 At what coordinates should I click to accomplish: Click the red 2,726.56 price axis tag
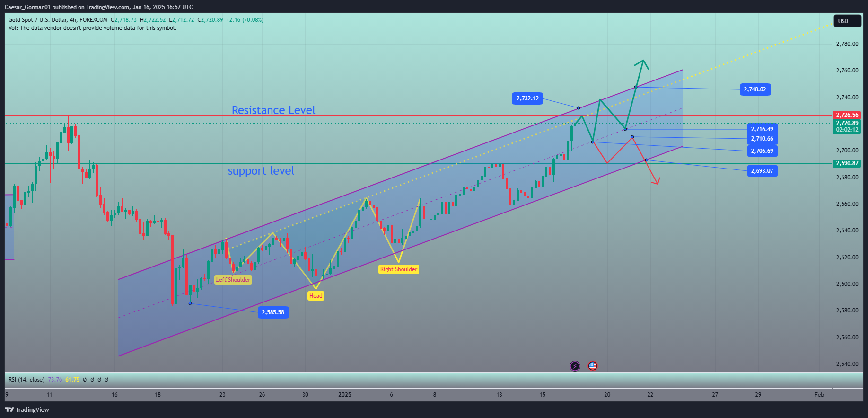pos(847,115)
